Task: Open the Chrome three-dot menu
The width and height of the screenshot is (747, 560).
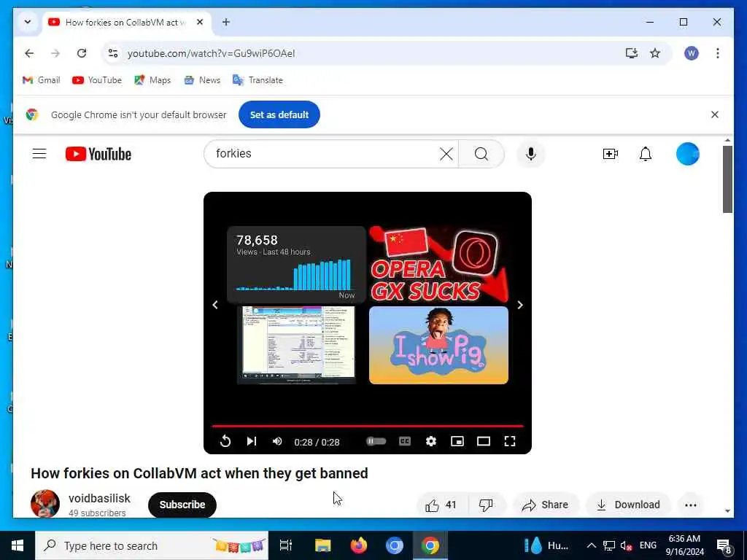Action: [x=718, y=53]
